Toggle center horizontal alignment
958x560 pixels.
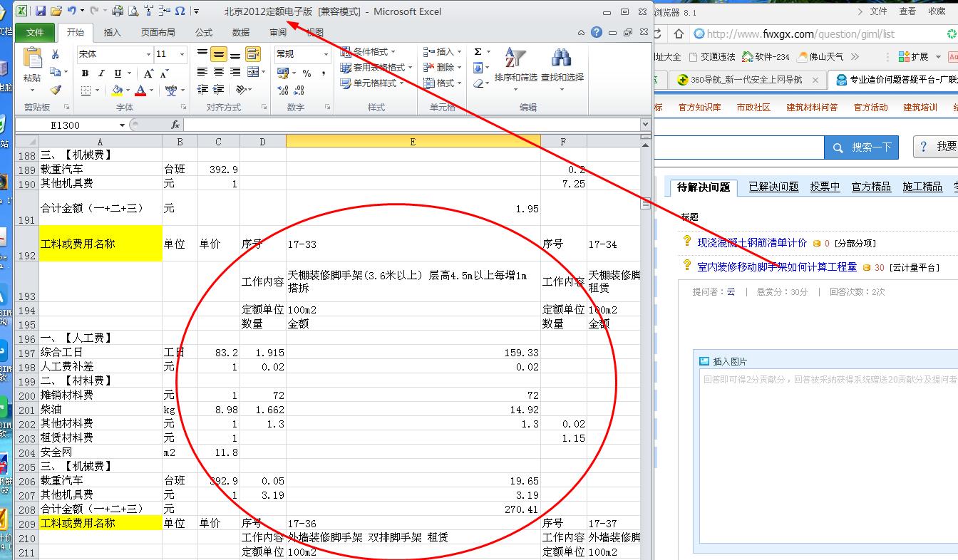(219, 72)
